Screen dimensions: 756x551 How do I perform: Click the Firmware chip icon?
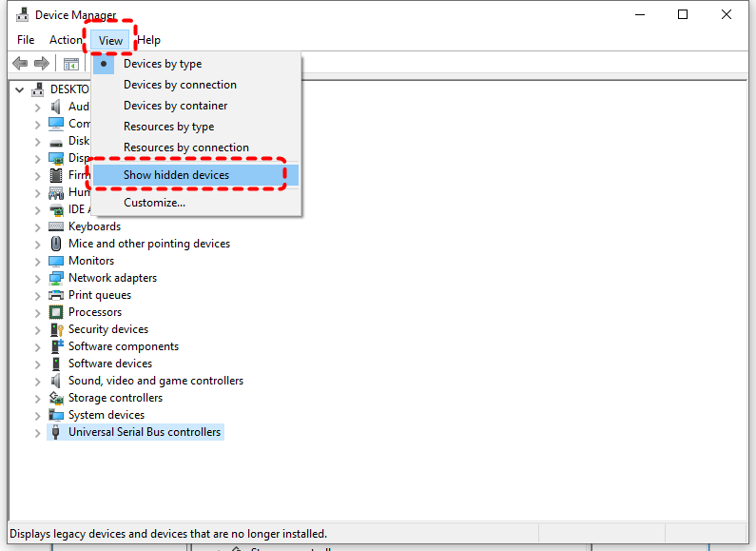coord(56,175)
